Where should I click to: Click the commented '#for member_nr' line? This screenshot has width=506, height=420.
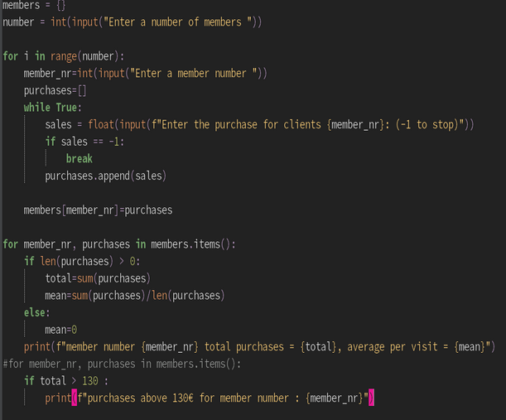[x=122, y=364]
